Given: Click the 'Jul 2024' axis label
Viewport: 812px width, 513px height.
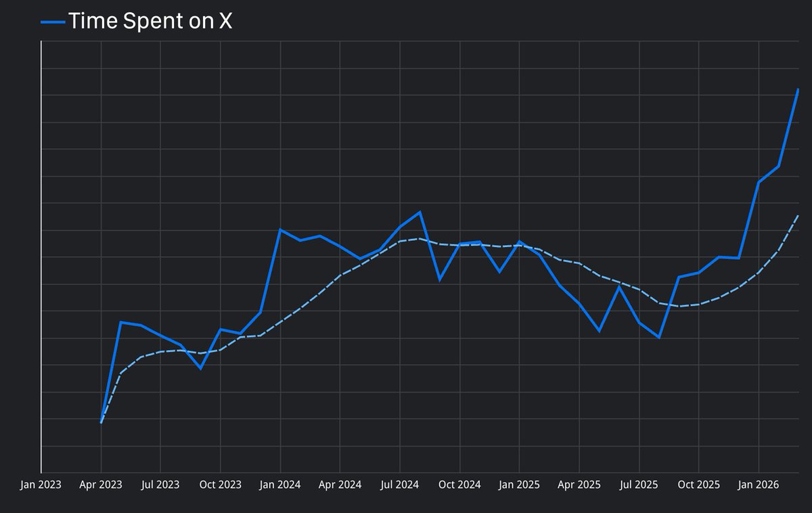Looking at the screenshot, I should click(x=399, y=485).
